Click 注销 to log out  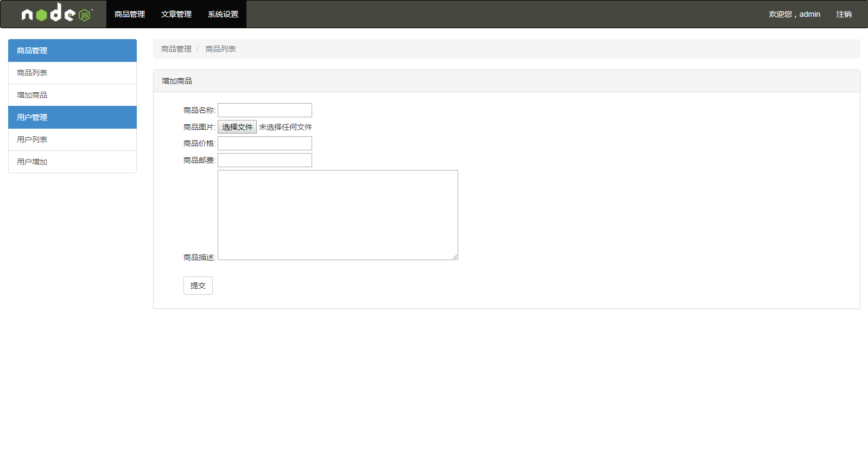click(844, 14)
